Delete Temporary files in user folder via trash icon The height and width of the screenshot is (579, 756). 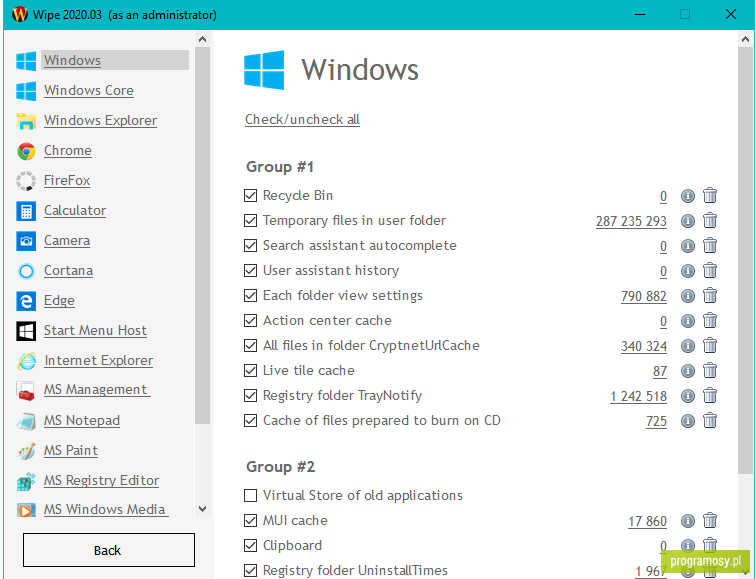pos(710,220)
